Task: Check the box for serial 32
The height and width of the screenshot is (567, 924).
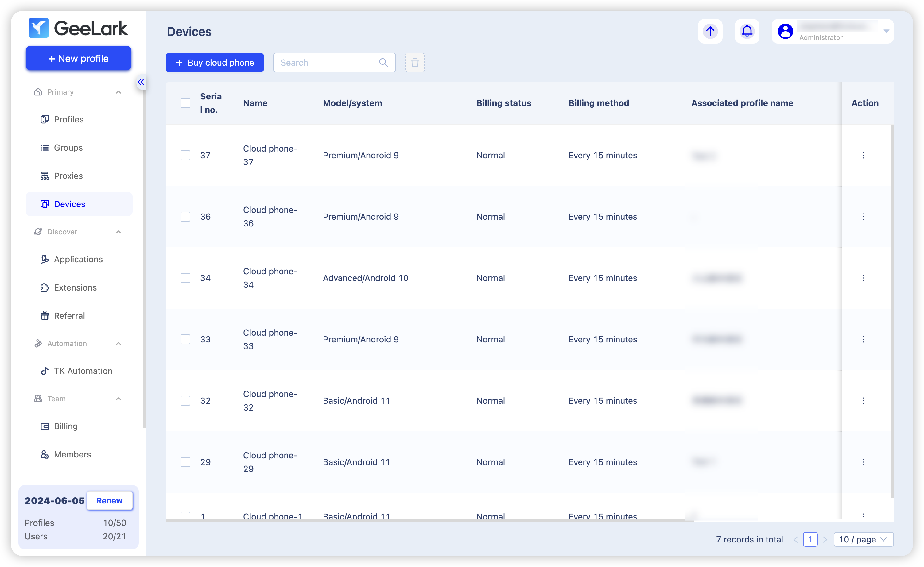Action: [185, 401]
